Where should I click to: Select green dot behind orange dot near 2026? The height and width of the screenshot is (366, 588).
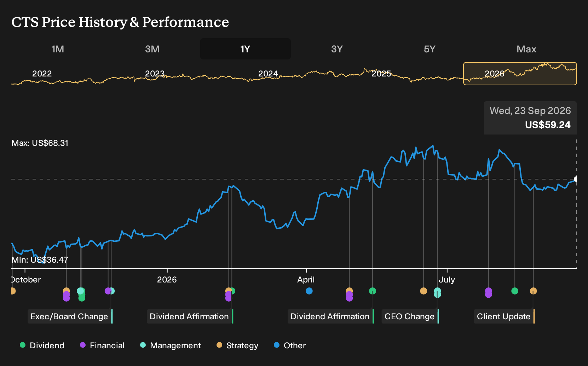233,291
